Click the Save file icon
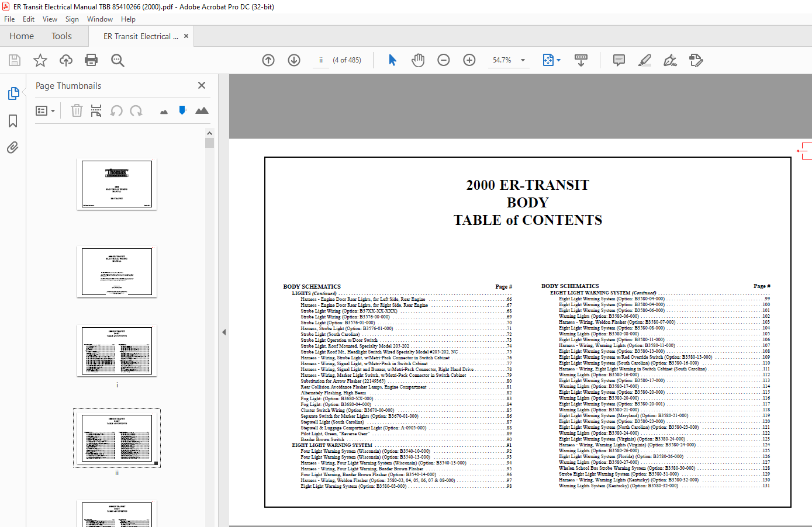The image size is (812, 527). point(15,60)
